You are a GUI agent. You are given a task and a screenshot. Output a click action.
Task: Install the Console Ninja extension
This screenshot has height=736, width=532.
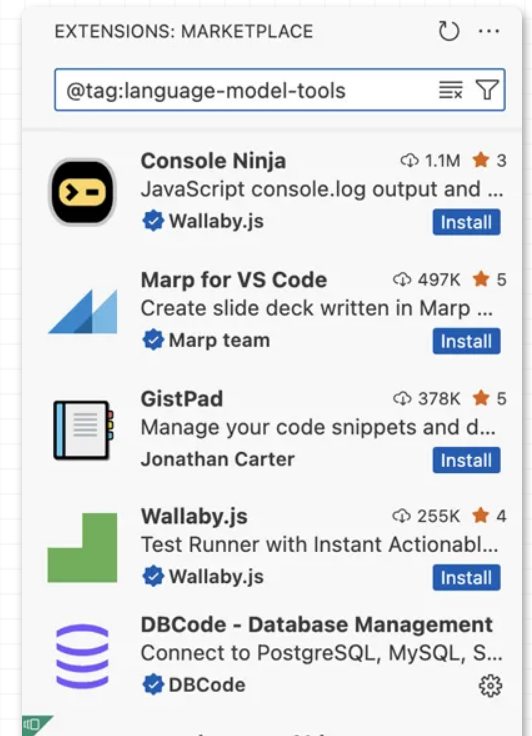click(x=466, y=222)
